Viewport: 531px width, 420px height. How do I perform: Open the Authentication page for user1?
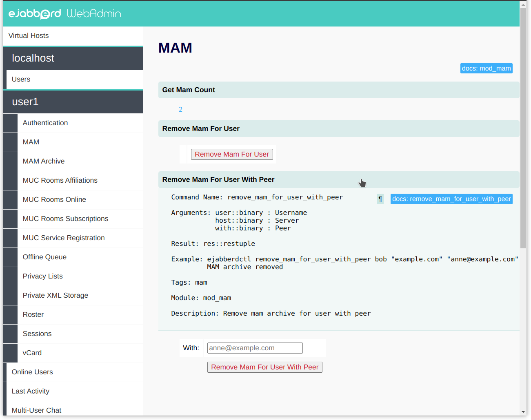coord(80,123)
